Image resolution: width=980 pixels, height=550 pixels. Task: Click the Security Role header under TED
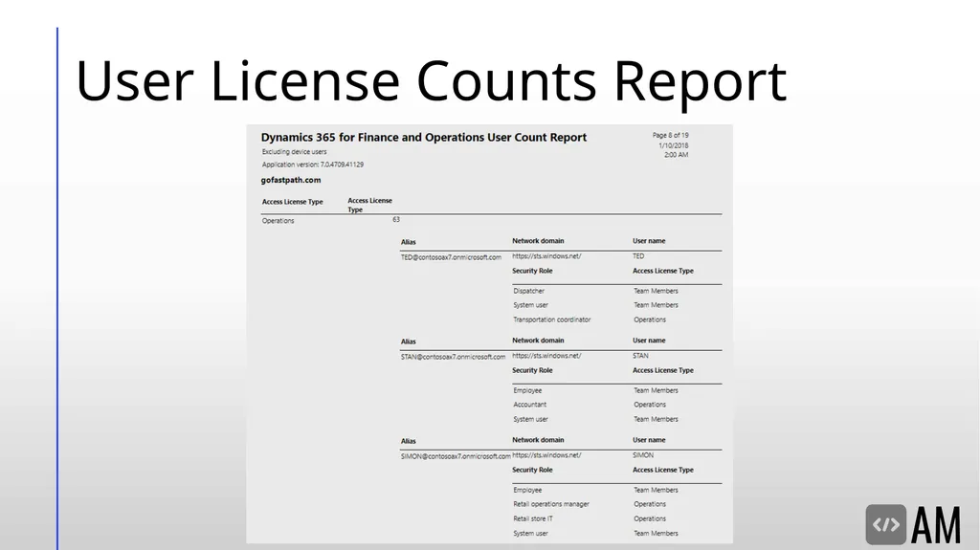[532, 272]
